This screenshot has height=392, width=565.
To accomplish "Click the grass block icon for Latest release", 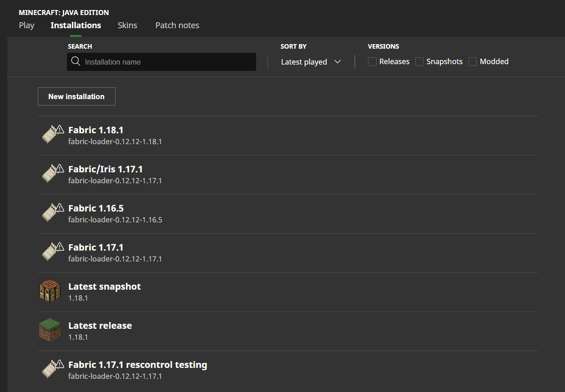I will coord(50,331).
